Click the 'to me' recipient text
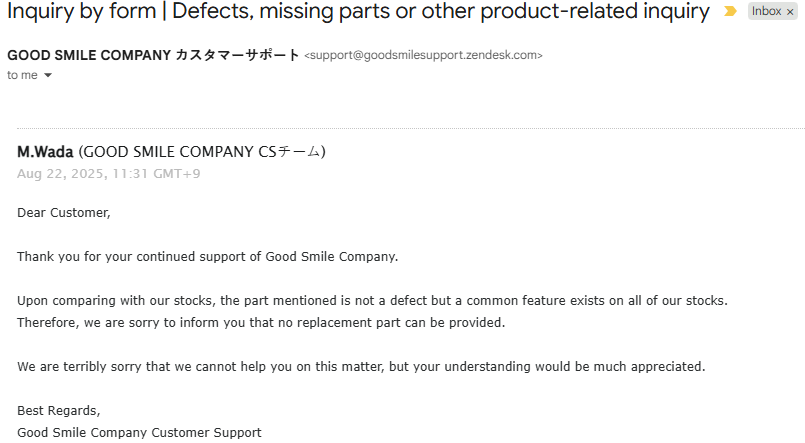 point(21,75)
